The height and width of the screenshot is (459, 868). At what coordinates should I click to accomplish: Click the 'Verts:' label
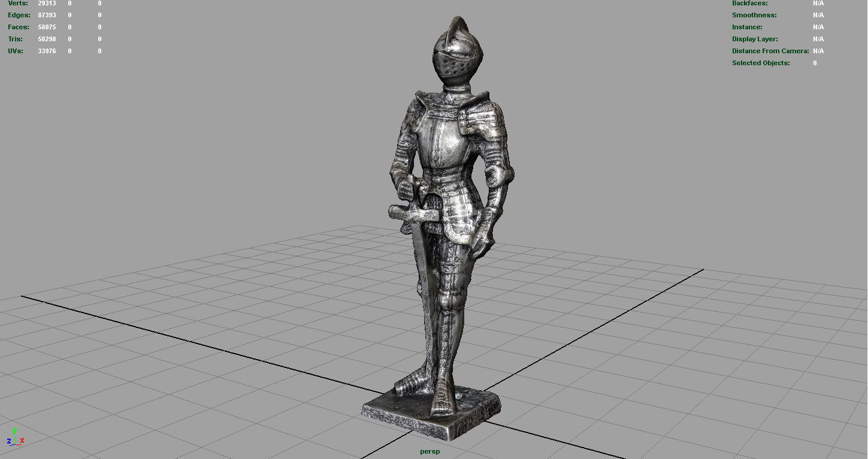[x=17, y=4]
